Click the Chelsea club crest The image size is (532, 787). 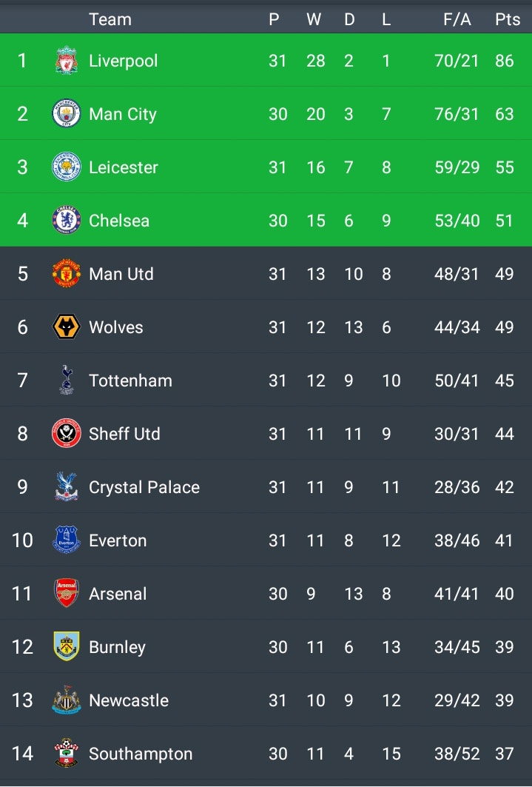click(67, 221)
